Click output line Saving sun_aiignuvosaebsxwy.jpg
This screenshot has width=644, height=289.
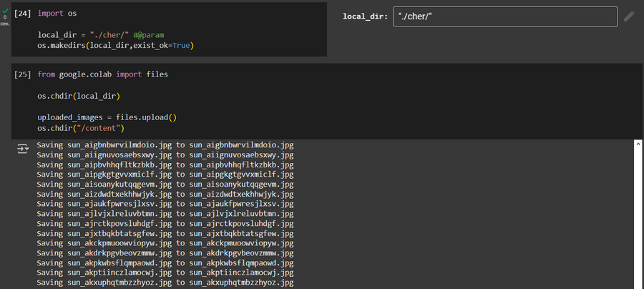pyautogui.click(x=165, y=155)
